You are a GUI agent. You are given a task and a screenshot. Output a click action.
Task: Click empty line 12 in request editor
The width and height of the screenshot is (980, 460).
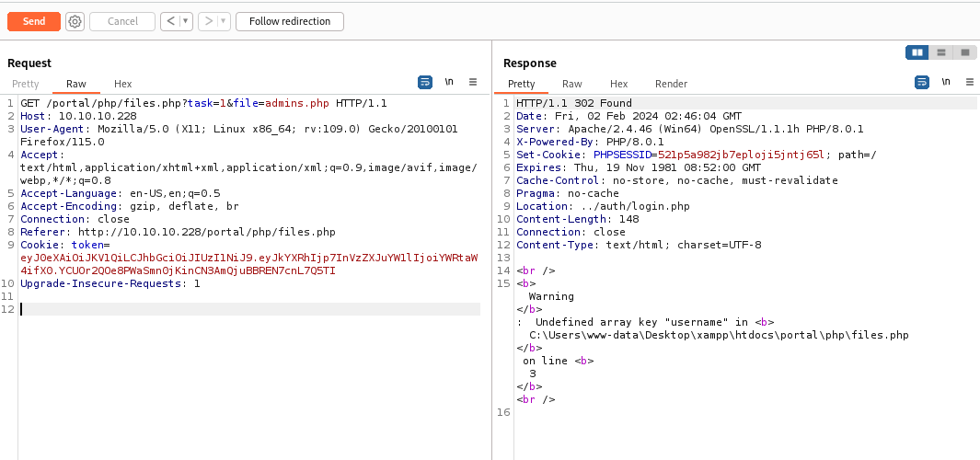[248, 309]
